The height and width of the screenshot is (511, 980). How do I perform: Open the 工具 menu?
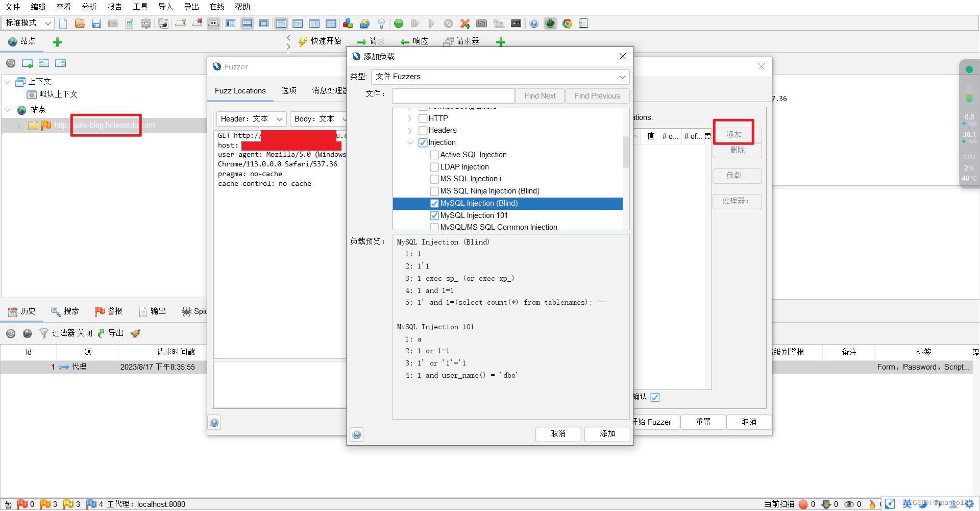click(140, 7)
